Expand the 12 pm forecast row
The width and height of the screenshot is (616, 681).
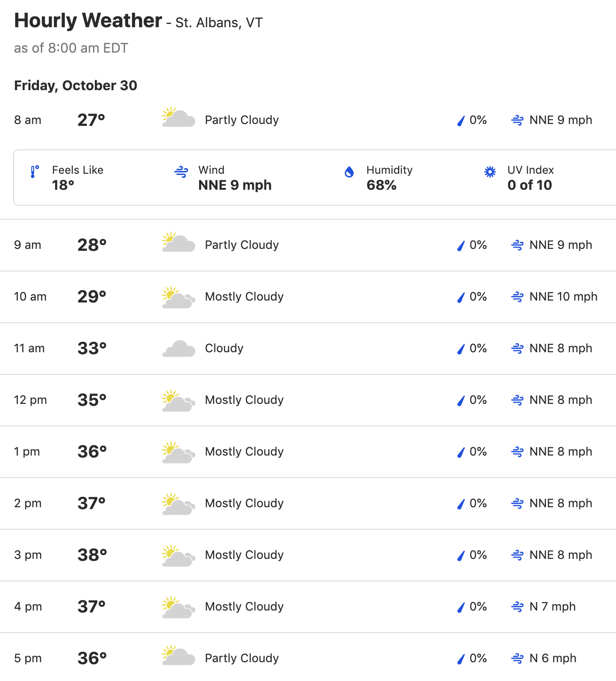tap(308, 400)
